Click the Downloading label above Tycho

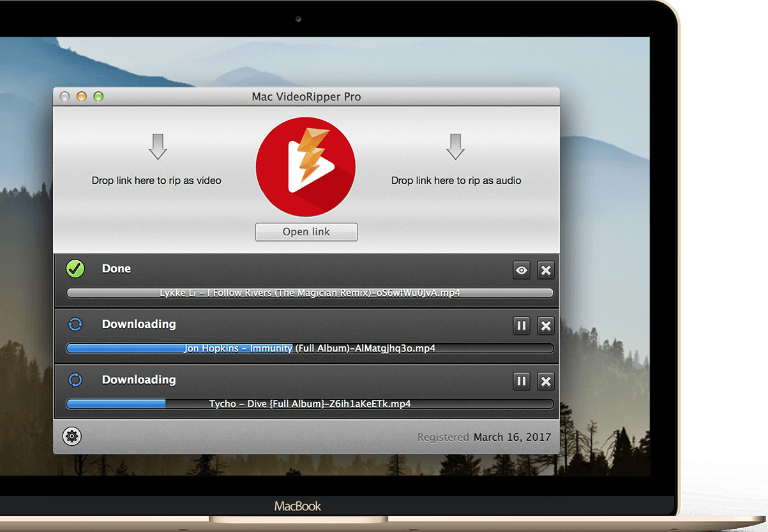139,380
